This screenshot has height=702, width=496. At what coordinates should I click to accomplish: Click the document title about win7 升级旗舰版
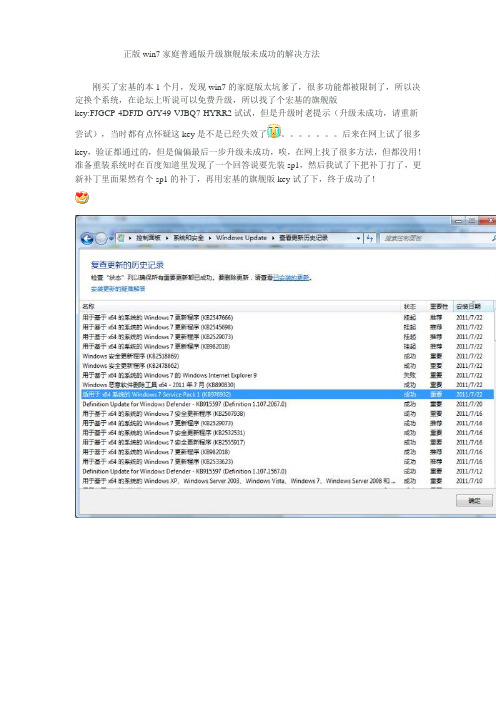[222, 54]
